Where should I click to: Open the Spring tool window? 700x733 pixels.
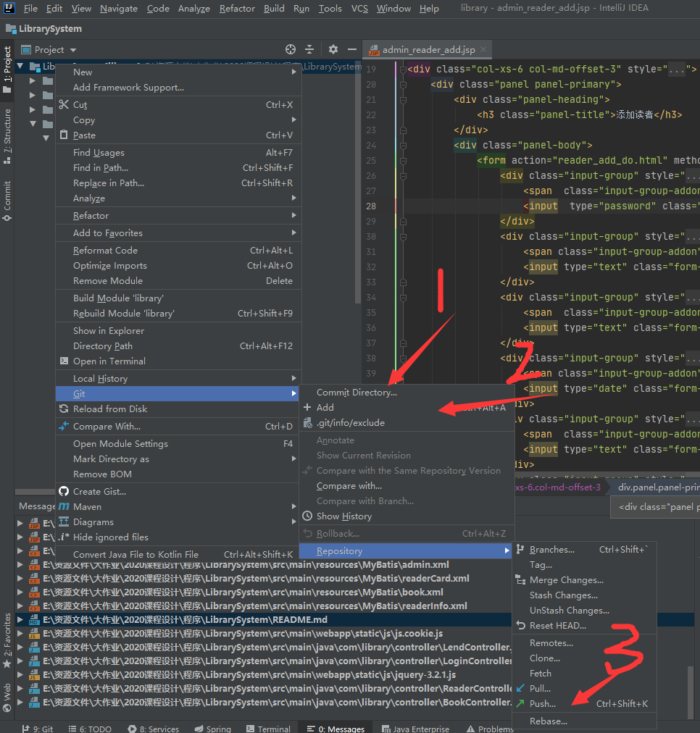click(x=213, y=729)
